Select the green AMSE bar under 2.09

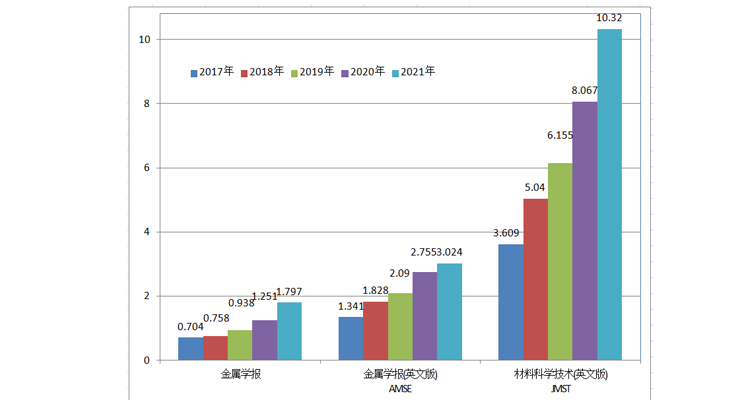[x=400, y=327]
